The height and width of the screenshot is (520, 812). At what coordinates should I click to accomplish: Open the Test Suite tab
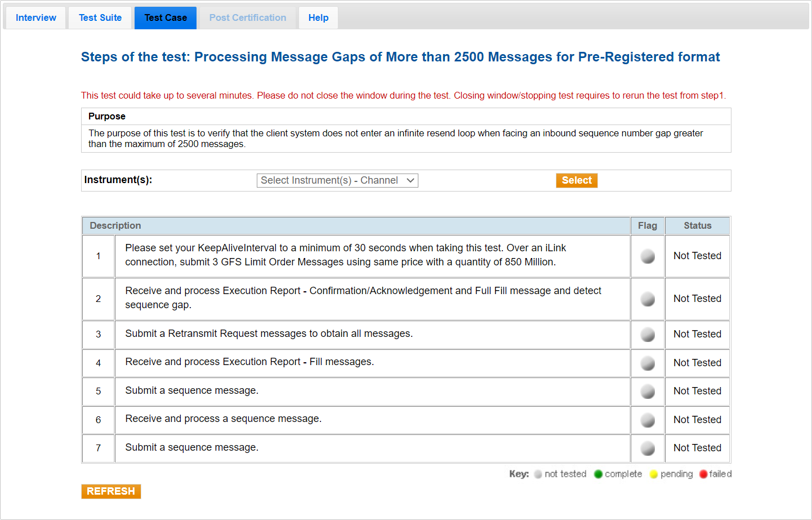pos(100,18)
